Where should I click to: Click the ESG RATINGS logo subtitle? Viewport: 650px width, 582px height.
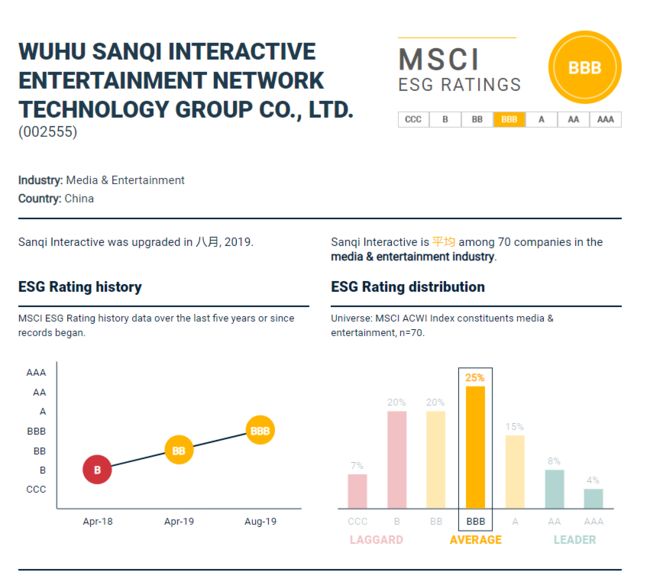coord(459,85)
